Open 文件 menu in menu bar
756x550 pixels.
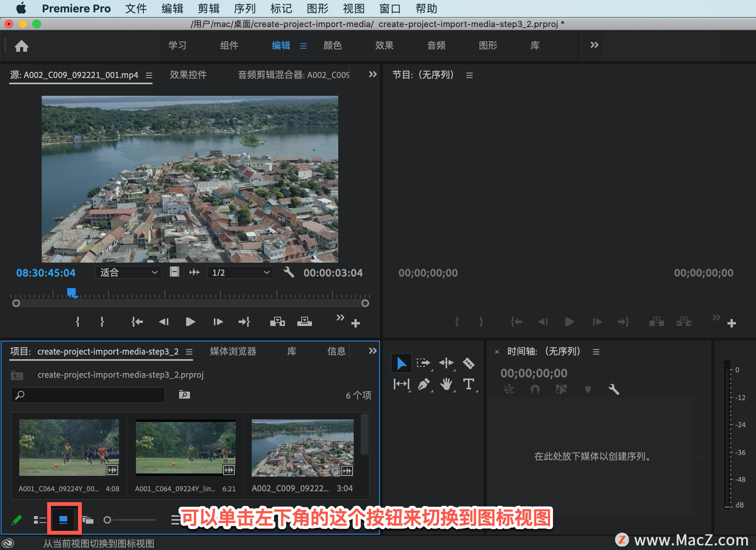(136, 8)
